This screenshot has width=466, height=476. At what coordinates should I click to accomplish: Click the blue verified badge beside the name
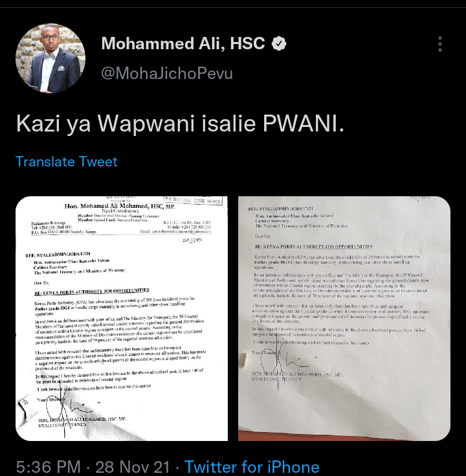coord(279,43)
